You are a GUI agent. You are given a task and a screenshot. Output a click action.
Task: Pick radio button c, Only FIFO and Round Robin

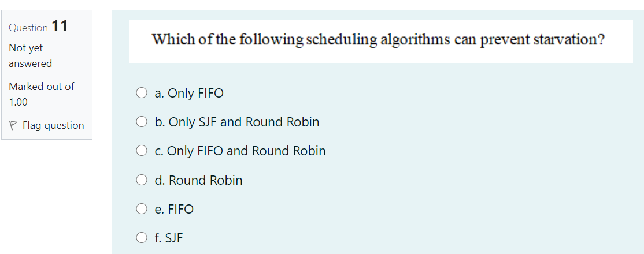pos(142,151)
